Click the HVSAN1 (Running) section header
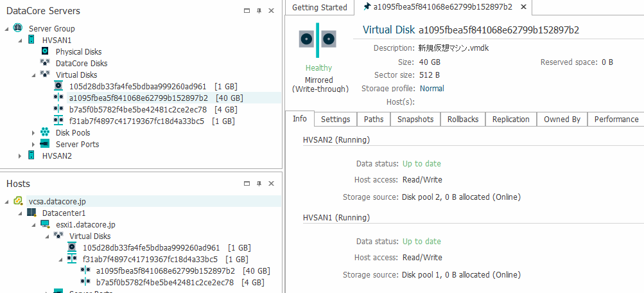644x293 pixels. click(336, 217)
